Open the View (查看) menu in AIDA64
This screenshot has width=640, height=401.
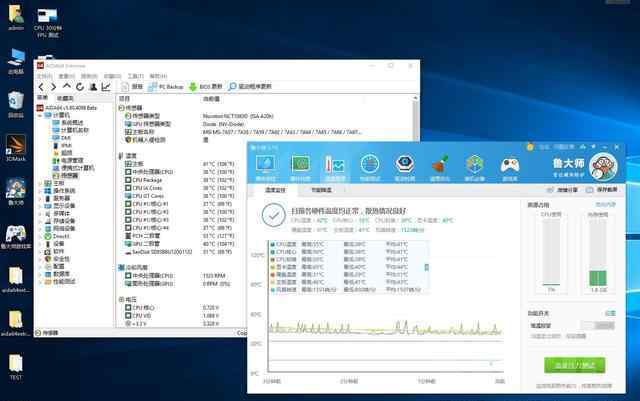(67, 76)
